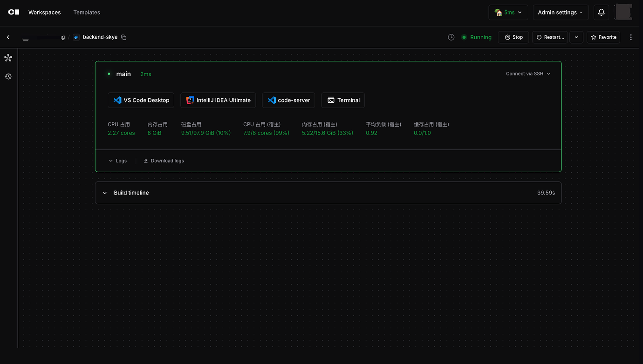Image resolution: width=643 pixels, height=364 pixels.
Task: Open code-server app
Action: (x=289, y=100)
